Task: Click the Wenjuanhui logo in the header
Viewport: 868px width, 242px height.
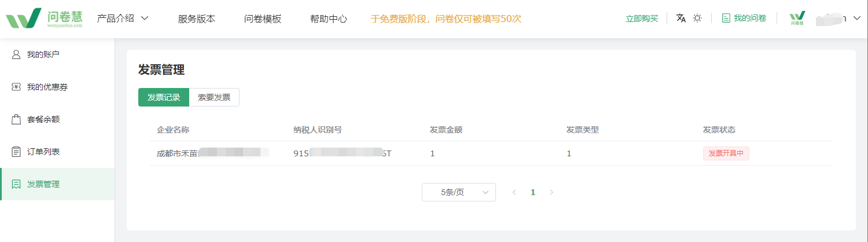Action: (45, 19)
